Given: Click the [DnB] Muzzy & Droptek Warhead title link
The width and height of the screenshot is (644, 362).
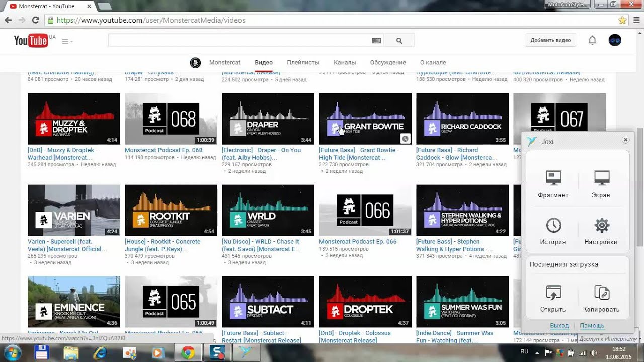Looking at the screenshot, I should pyautogui.click(x=63, y=154).
